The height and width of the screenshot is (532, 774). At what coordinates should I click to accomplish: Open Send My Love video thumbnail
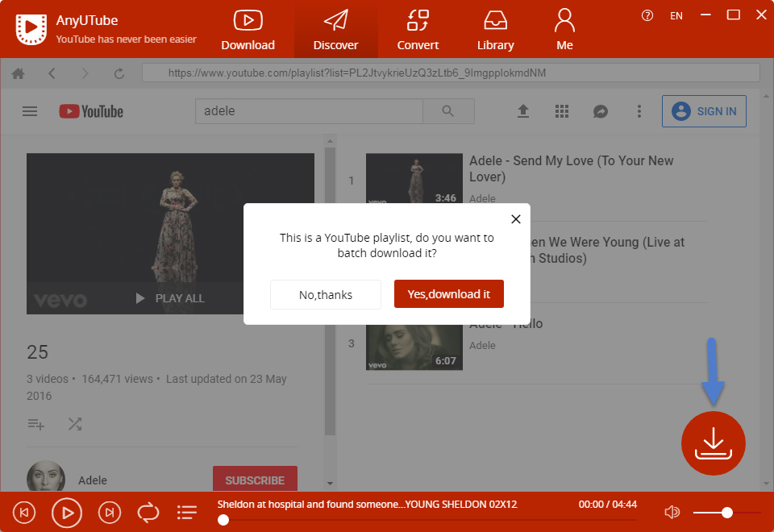click(x=414, y=179)
